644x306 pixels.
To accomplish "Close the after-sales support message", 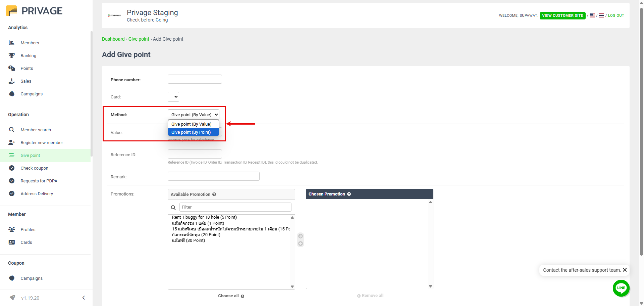I will 625,270.
